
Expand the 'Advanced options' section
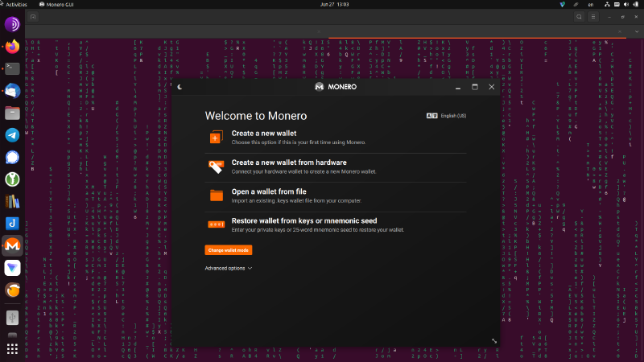tap(229, 268)
